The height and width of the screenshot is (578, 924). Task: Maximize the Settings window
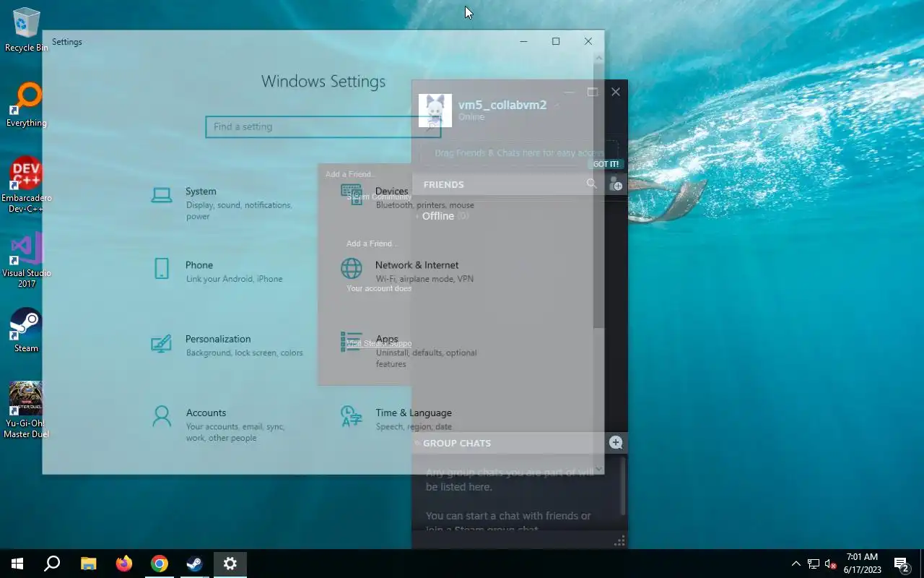(556, 41)
